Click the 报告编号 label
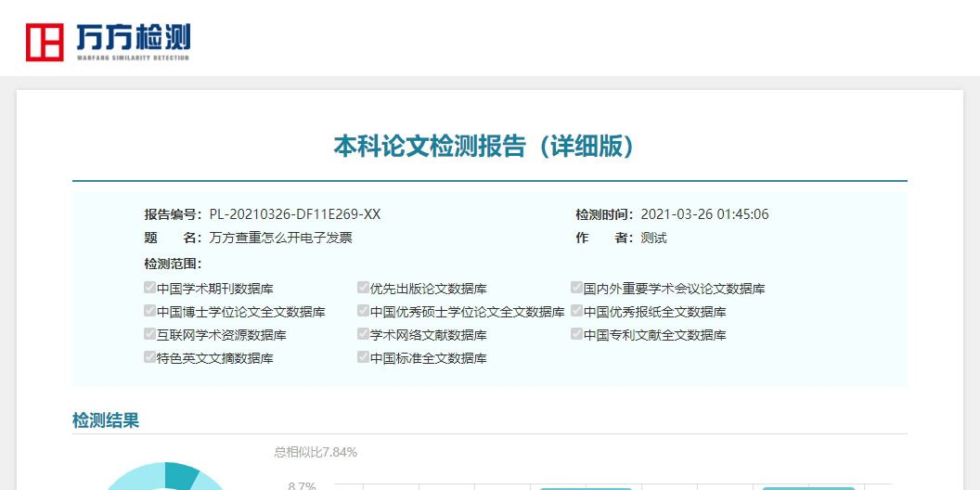Viewport: 980px width, 490px height. pyautogui.click(x=174, y=214)
